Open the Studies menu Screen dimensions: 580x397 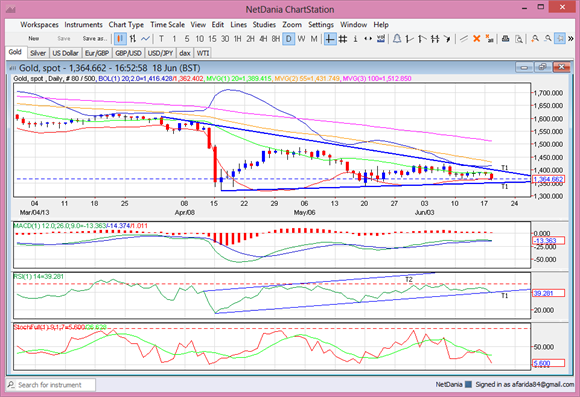click(x=264, y=25)
